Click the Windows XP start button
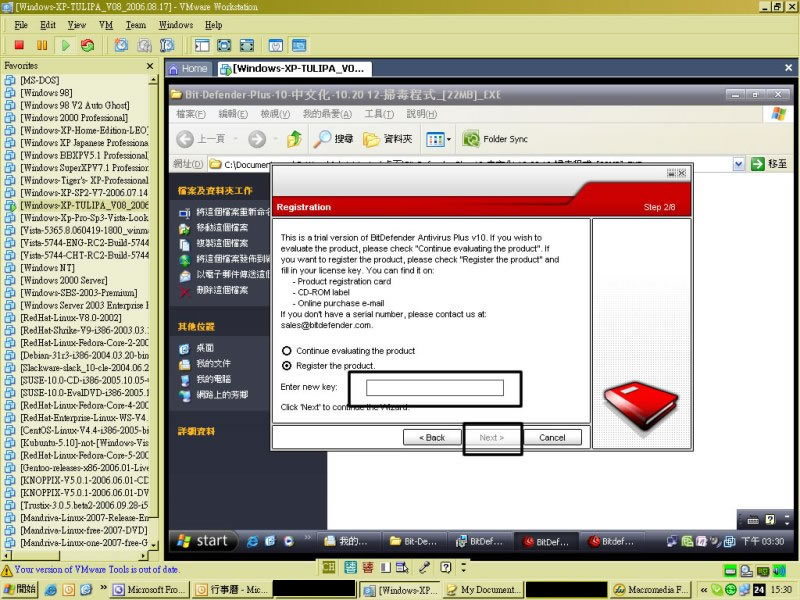Image resolution: width=800 pixels, height=600 pixels. tap(203, 541)
